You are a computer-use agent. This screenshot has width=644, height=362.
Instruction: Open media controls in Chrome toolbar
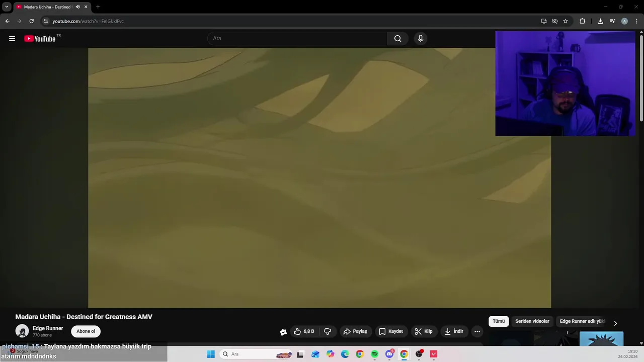(612, 21)
